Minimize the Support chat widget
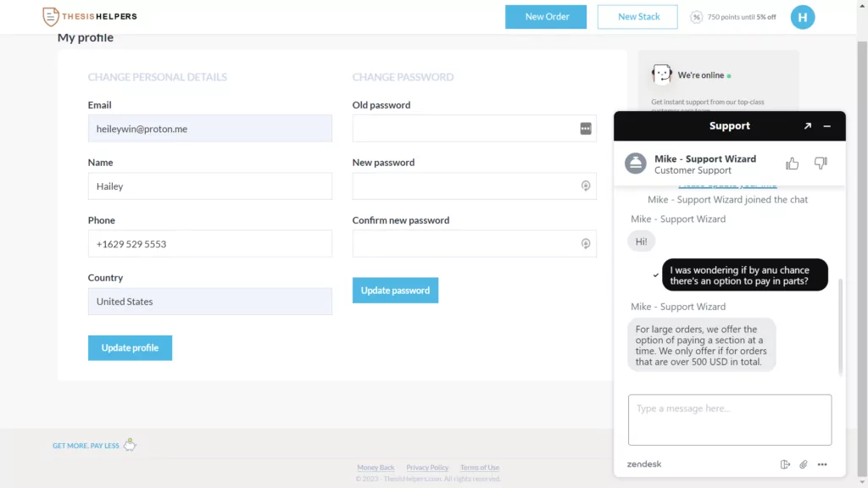 point(827,126)
